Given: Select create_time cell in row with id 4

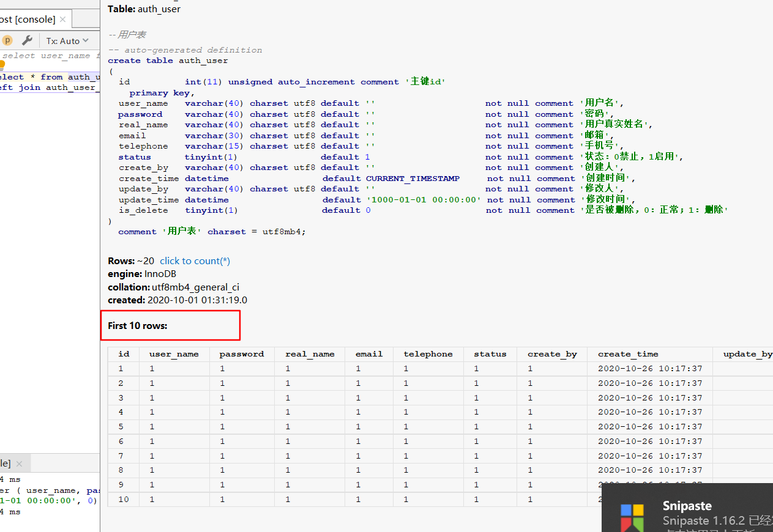Looking at the screenshot, I should point(650,412).
